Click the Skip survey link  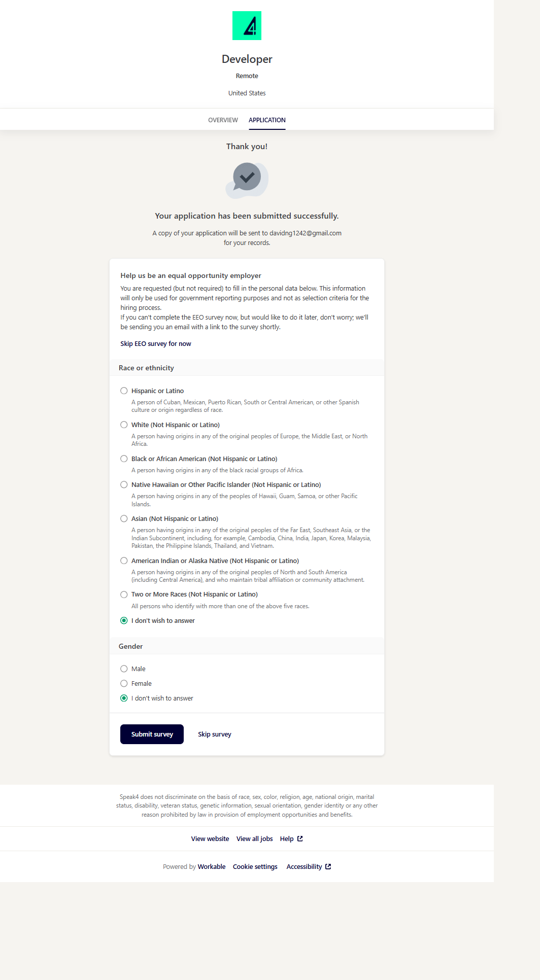(x=214, y=734)
